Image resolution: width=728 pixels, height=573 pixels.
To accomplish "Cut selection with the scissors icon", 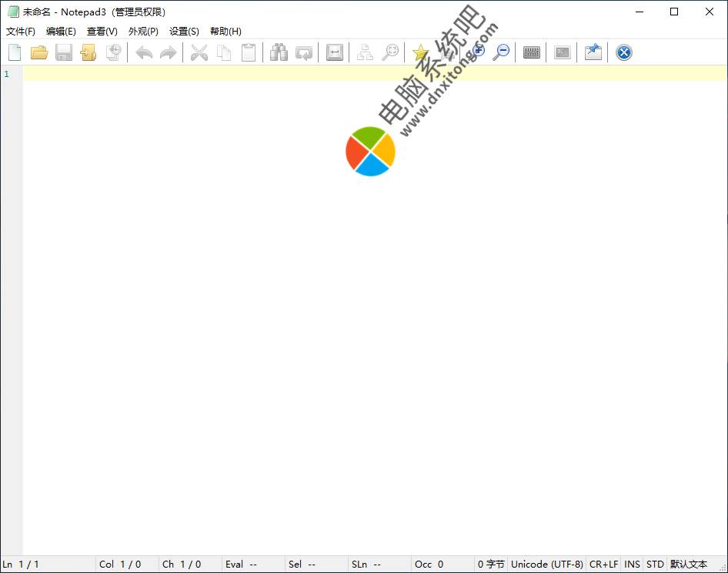I will (x=199, y=52).
